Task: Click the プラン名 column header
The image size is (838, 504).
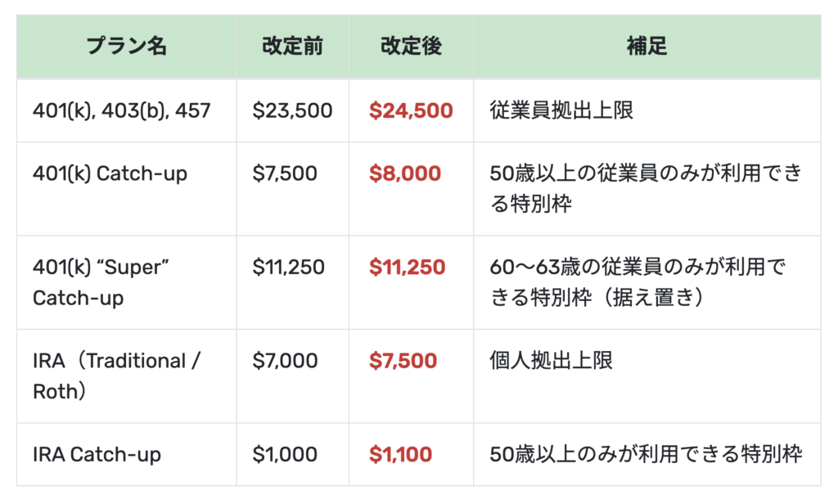Action: point(126,47)
